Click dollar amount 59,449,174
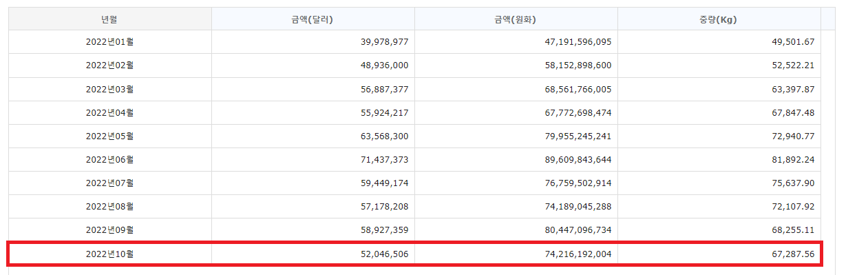This screenshot has width=868, height=275. coord(384,183)
